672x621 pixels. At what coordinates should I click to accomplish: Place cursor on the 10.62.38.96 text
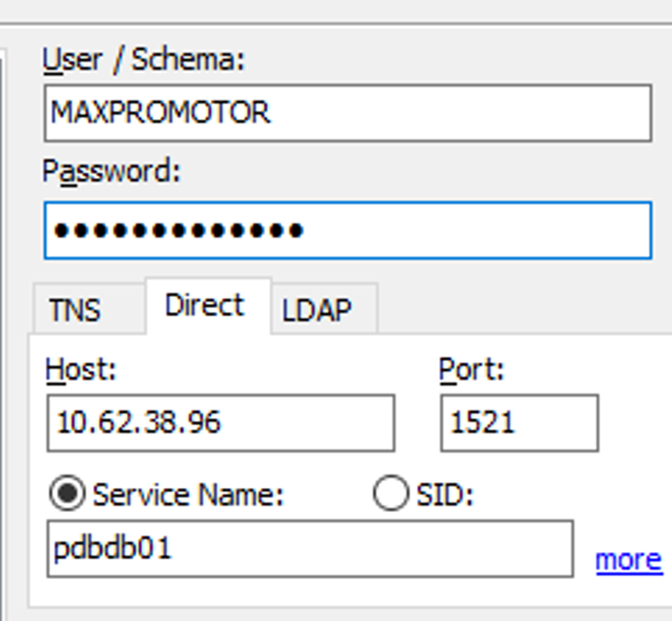pyautogui.click(x=139, y=423)
